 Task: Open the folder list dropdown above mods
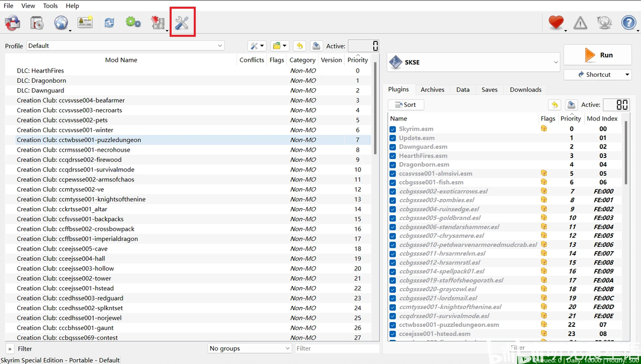click(280, 46)
